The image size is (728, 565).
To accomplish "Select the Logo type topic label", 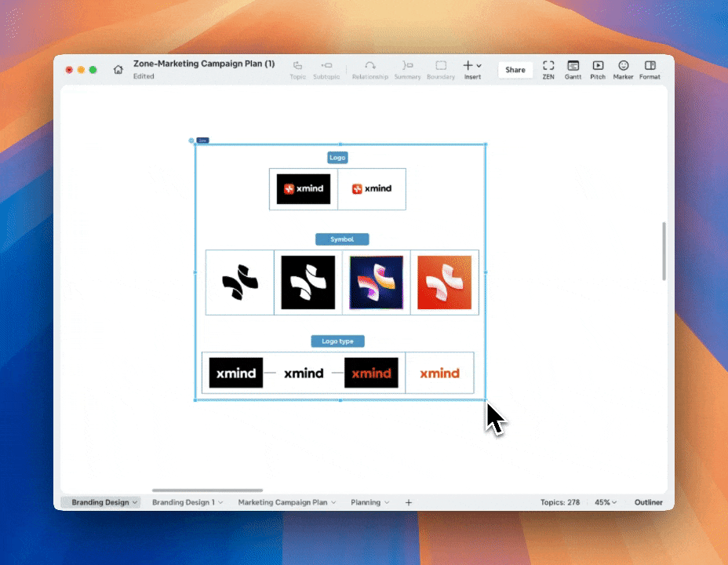I will coord(337,341).
